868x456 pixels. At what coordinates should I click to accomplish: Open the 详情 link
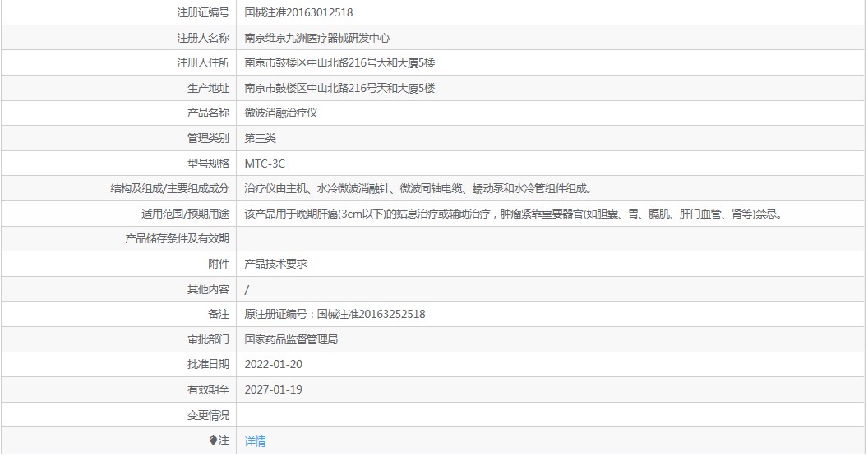coord(255,441)
